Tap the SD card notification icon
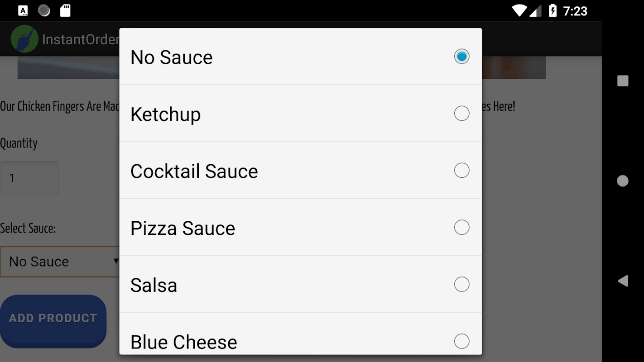This screenshot has height=362, width=644. [65, 10]
